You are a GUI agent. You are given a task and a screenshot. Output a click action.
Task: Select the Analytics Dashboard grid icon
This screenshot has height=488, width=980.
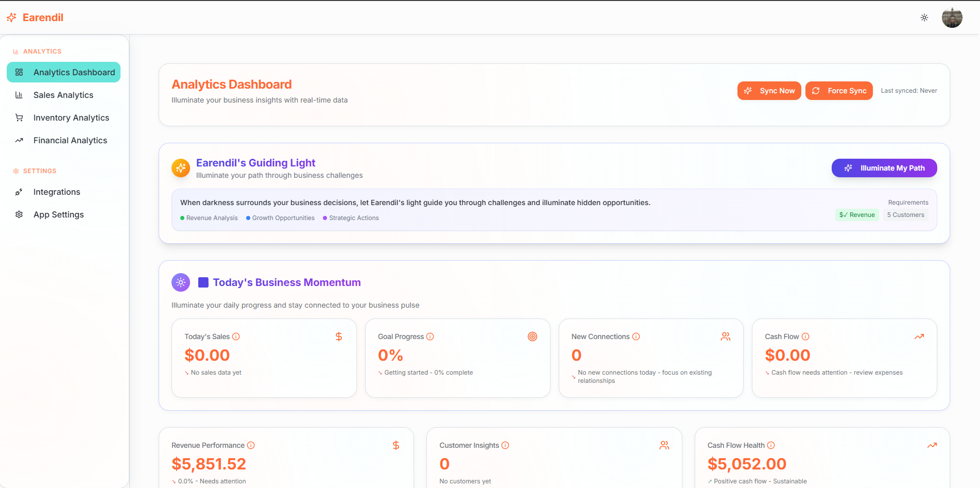pyautogui.click(x=19, y=72)
